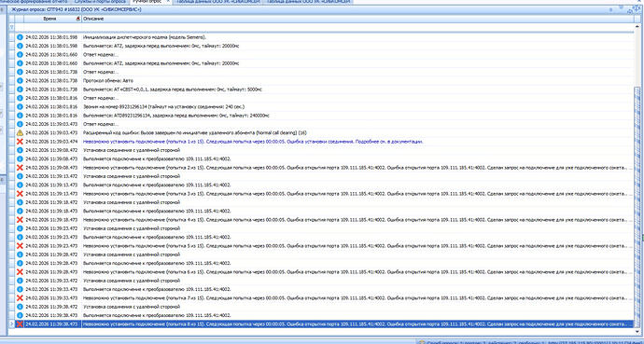
Task: Click info icon of 'Установка соединения' row at 11:39:08.472
Action: click(20, 150)
